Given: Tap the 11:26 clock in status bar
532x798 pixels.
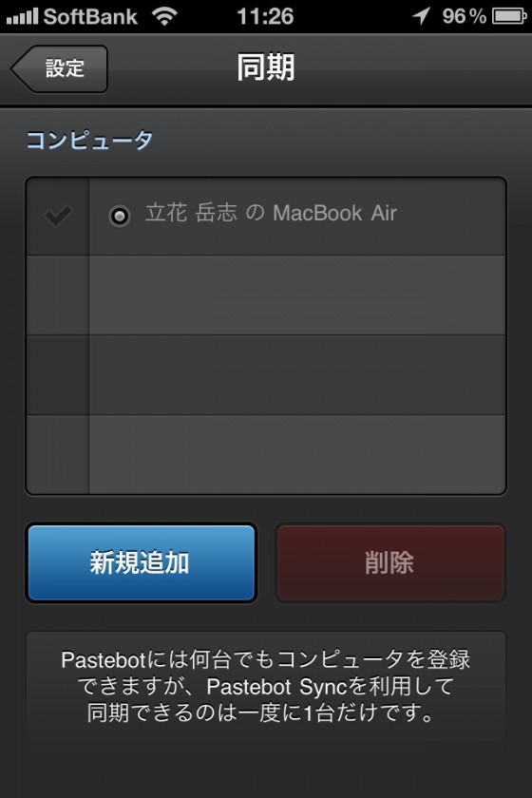Looking at the screenshot, I should (x=265, y=16).
